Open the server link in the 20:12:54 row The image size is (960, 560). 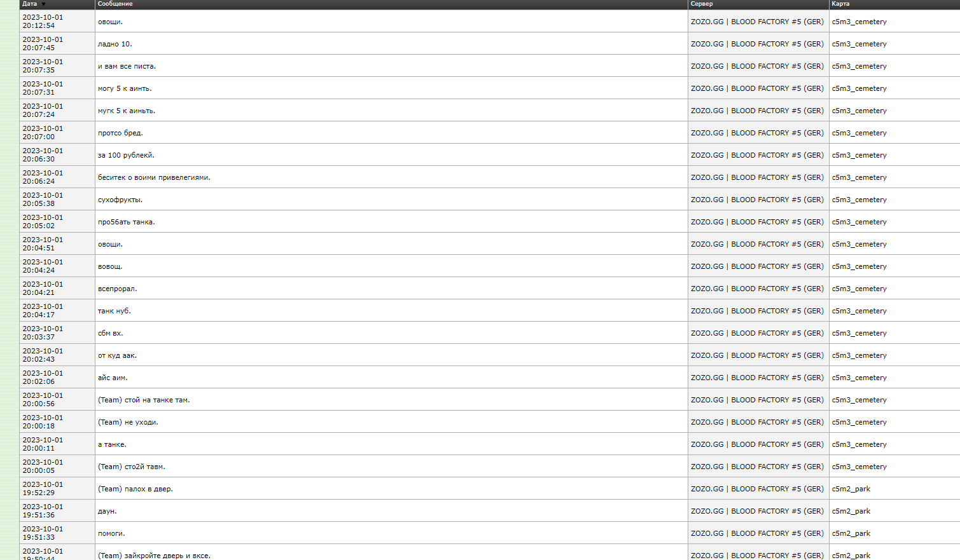click(x=757, y=22)
